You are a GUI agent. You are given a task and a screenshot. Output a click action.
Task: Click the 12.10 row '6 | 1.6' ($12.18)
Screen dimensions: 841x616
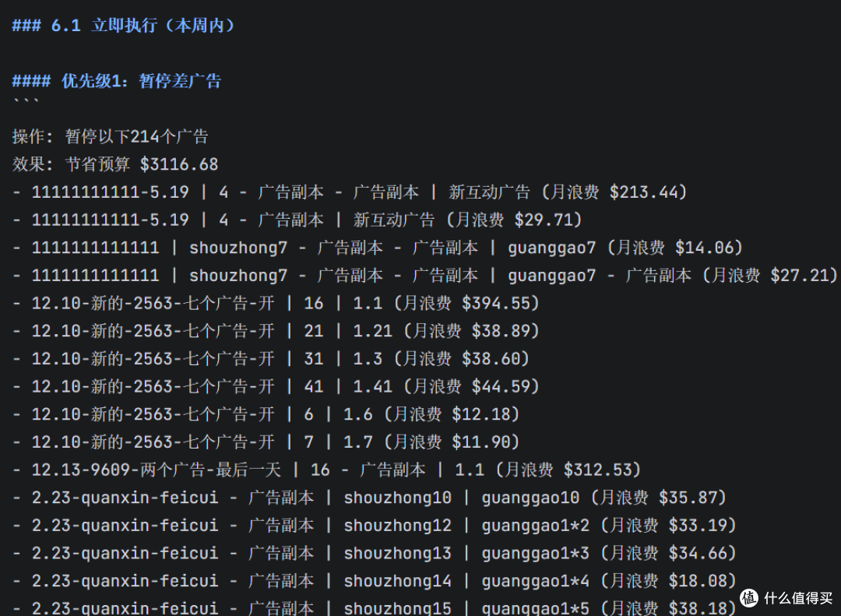[x=266, y=415]
